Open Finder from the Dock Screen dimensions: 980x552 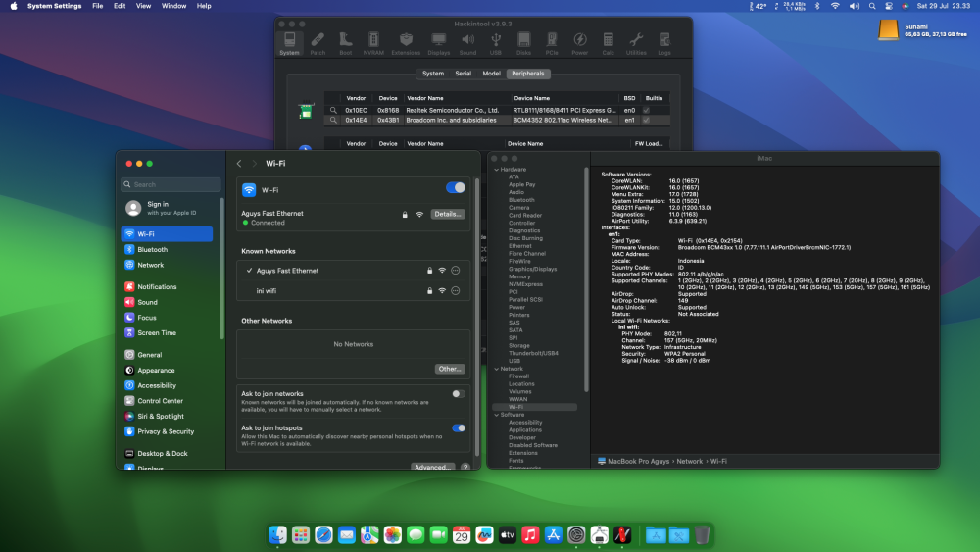coord(277,535)
